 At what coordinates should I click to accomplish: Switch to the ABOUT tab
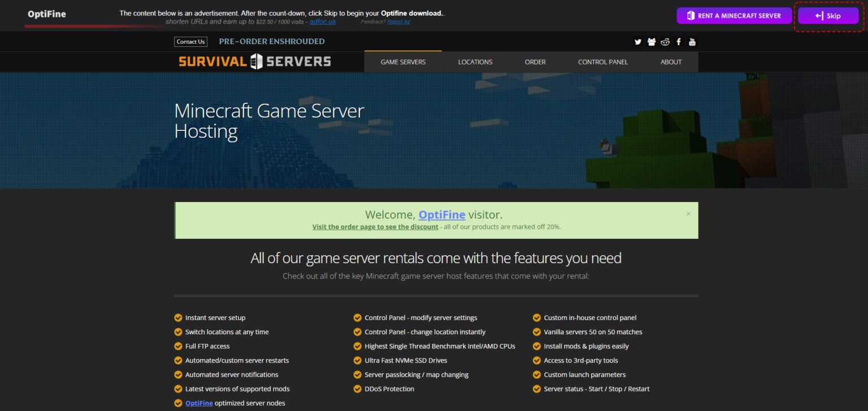pyautogui.click(x=671, y=62)
